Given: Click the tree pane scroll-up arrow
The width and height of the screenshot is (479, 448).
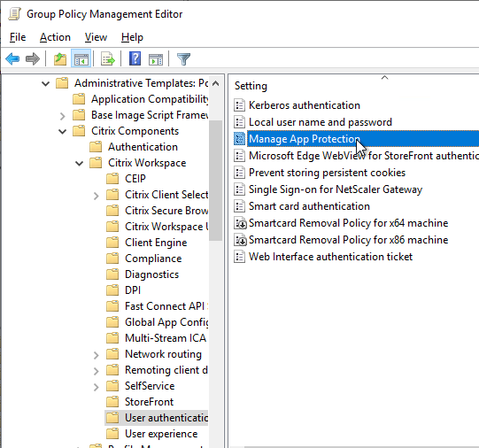Looking at the screenshot, I should click(x=216, y=83).
